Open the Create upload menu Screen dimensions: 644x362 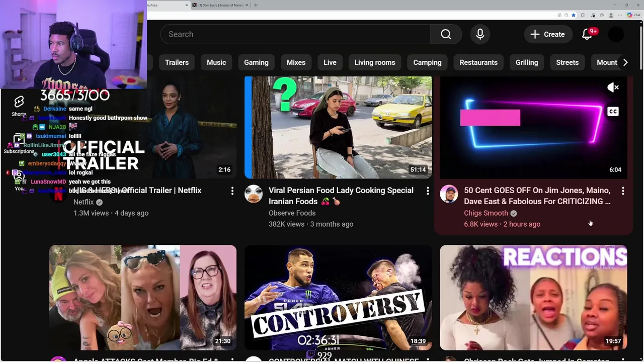pos(548,34)
